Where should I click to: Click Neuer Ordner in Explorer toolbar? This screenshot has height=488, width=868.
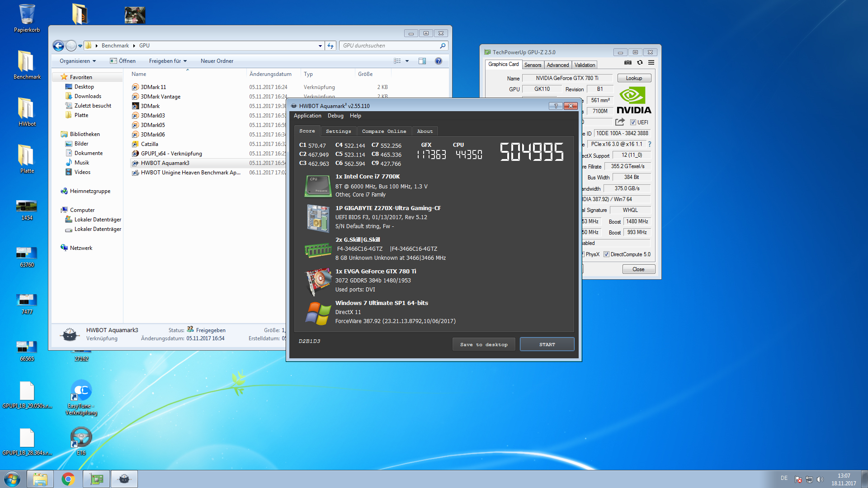[x=217, y=61]
